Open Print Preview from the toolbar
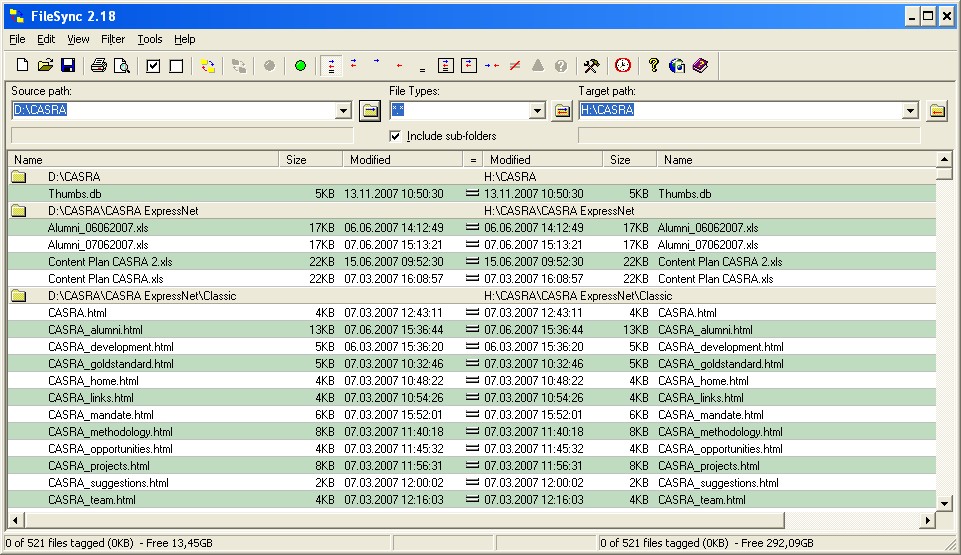The width and height of the screenshot is (961, 555). 122,66
